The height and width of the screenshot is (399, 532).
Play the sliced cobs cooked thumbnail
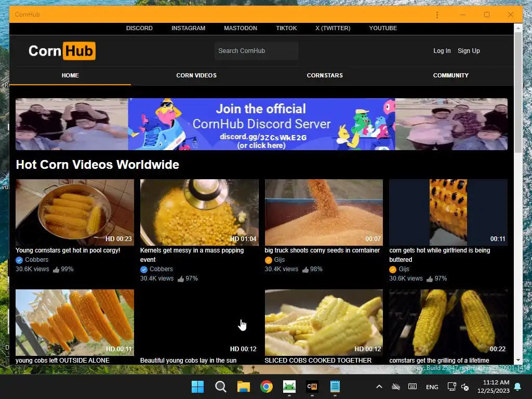pos(324,322)
